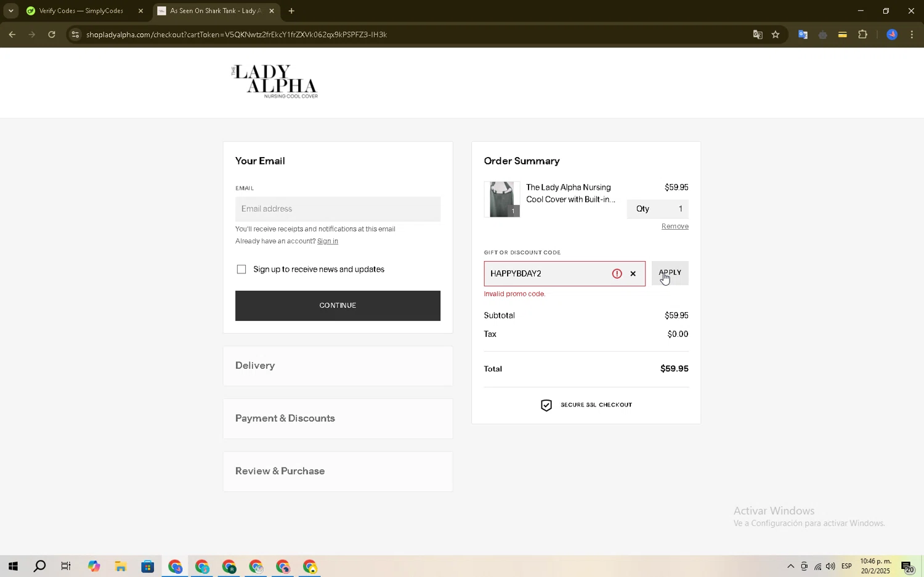Open the notification center icon

click(907, 567)
